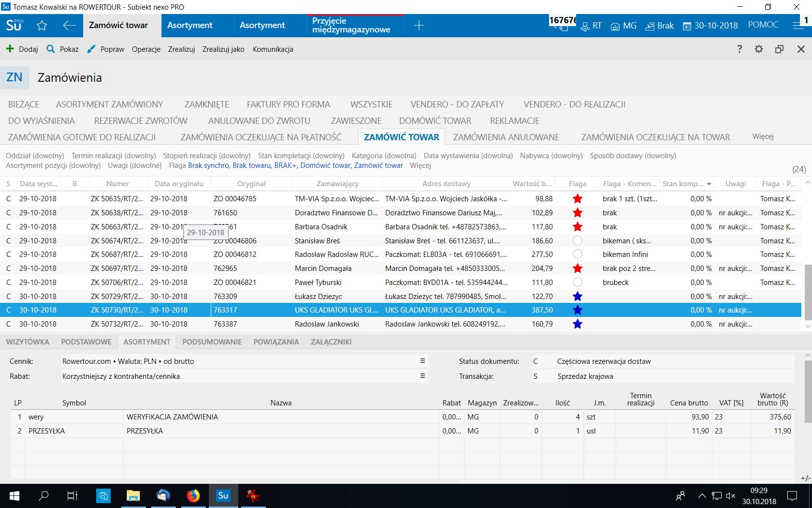Click the help question mark icon
This screenshot has width=812, height=508.
pyautogui.click(x=739, y=49)
